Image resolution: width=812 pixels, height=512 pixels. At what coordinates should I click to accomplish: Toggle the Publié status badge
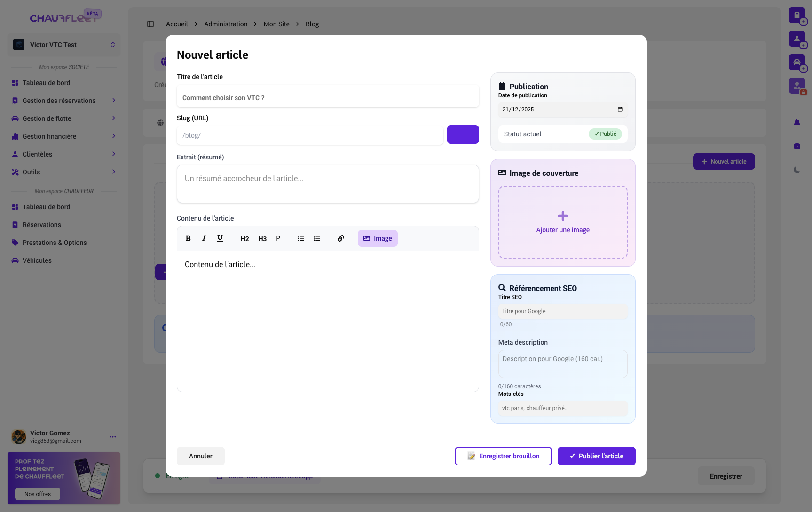coord(605,134)
